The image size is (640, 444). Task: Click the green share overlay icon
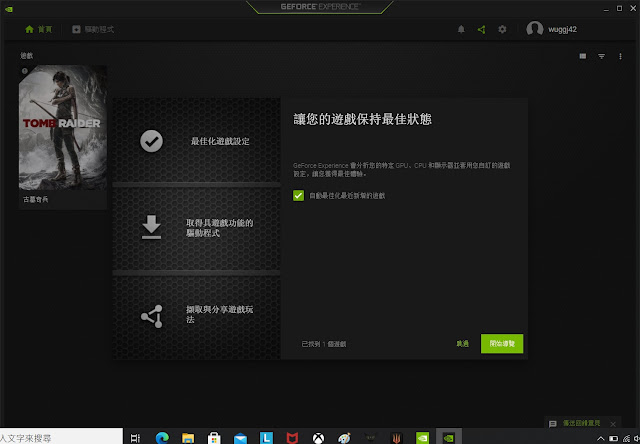click(x=482, y=29)
